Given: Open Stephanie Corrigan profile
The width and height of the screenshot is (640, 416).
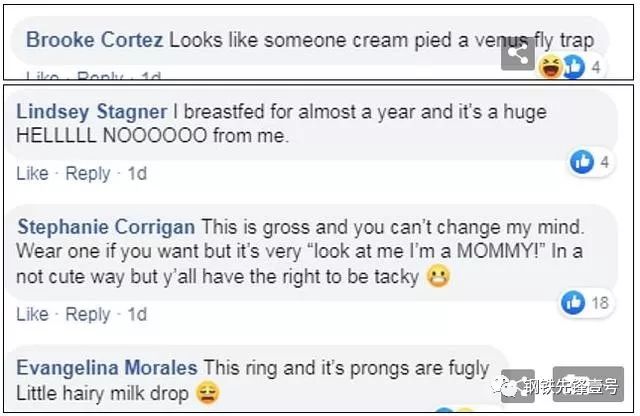Looking at the screenshot, I should coord(106,227).
